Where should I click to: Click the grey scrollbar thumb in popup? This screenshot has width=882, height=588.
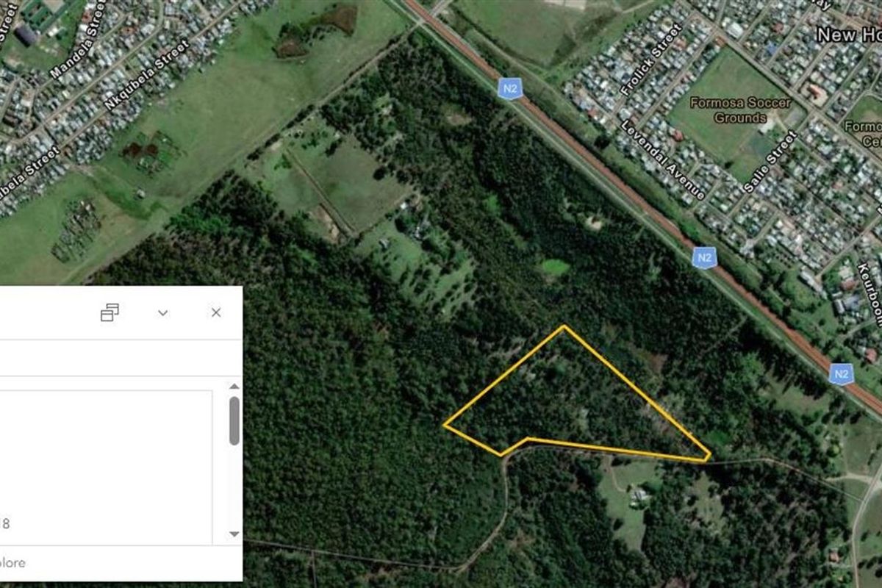234,420
